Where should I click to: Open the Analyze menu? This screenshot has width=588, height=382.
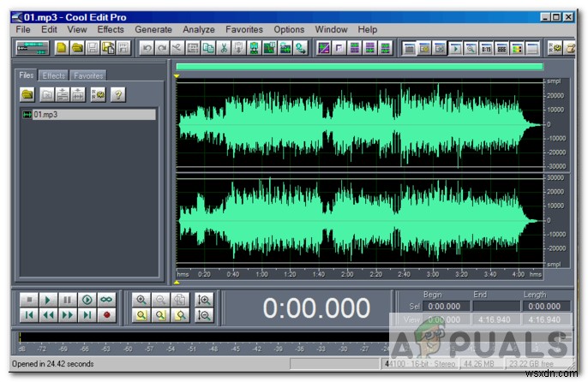(x=199, y=29)
